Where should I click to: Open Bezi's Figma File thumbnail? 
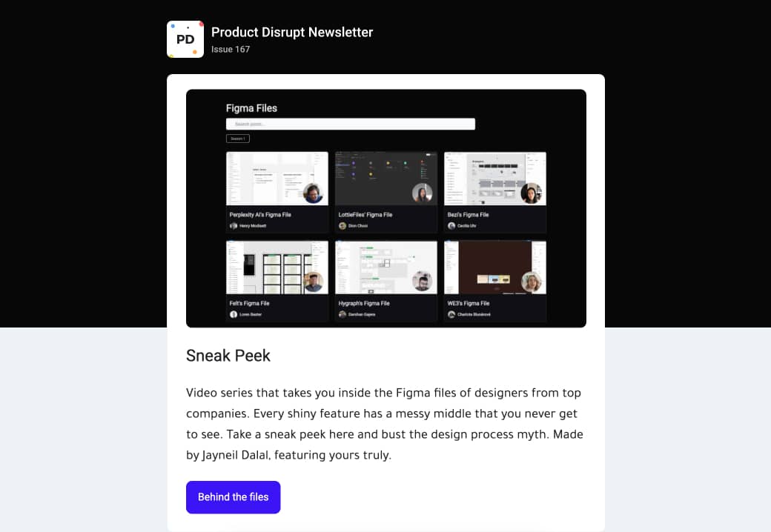(x=495, y=179)
